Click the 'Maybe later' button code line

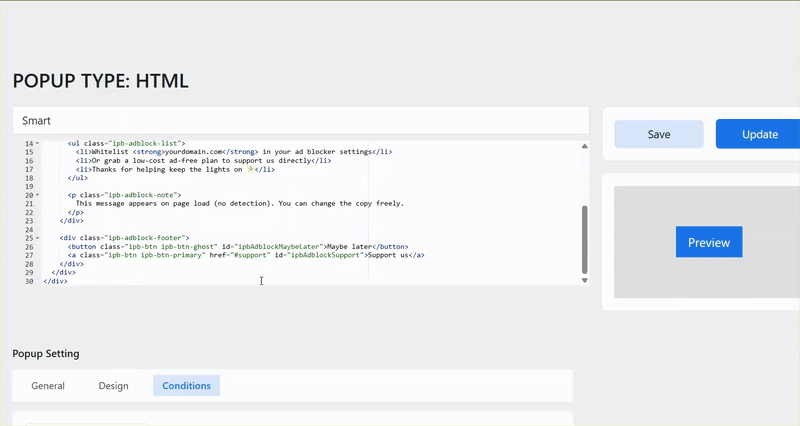pyautogui.click(x=238, y=246)
